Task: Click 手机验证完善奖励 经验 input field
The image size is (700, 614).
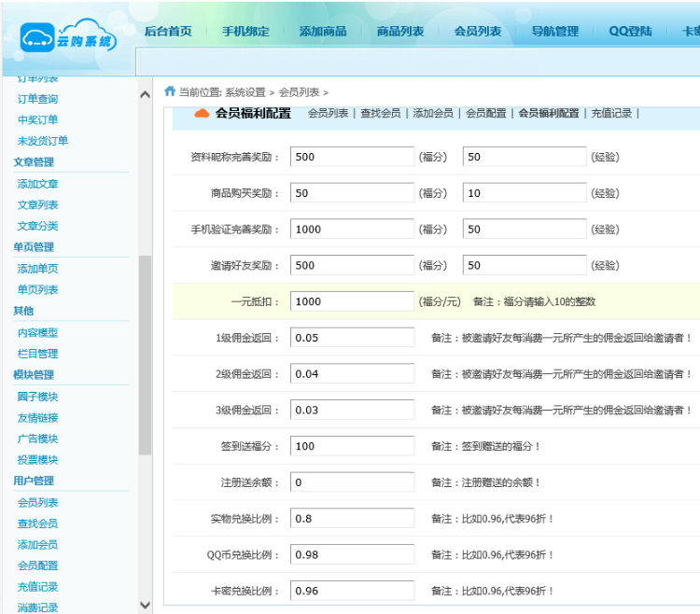Action: [525, 229]
